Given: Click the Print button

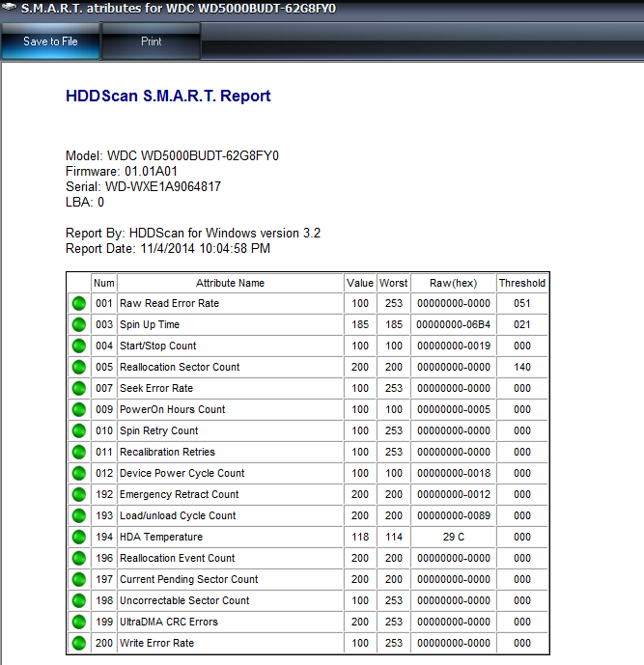Looking at the screenshot, I should (x=151, y=42).
